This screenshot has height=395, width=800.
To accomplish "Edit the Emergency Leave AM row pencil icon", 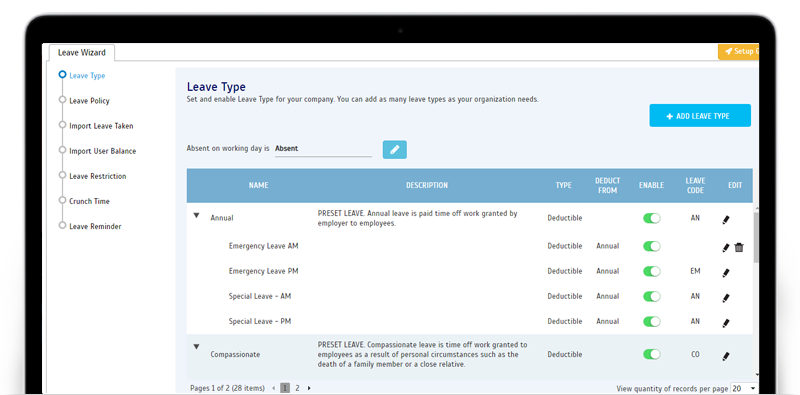I will coord(726,248).
